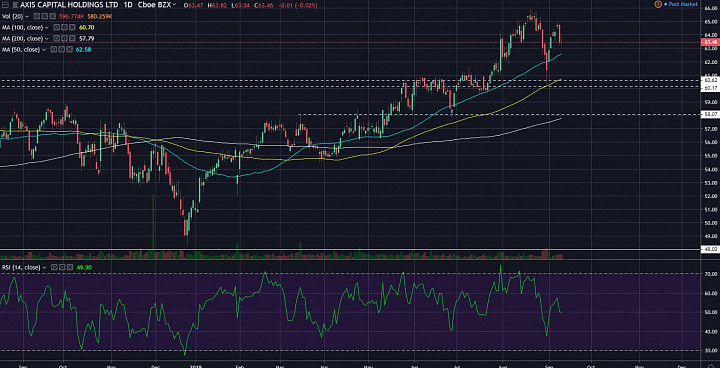Open settings for Vol (20) indicator
Viewport: 720px width, 368px height.
(45, 17)
